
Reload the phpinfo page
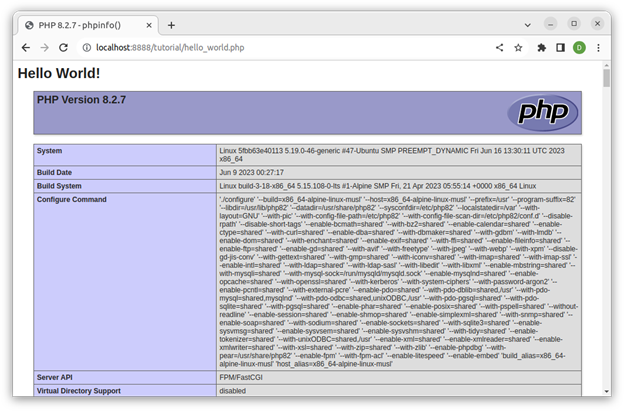[x=64, y=47]
